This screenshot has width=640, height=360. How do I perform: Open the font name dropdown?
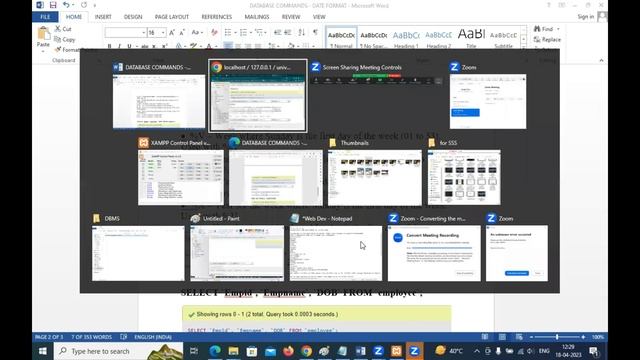tap(144, 33)
